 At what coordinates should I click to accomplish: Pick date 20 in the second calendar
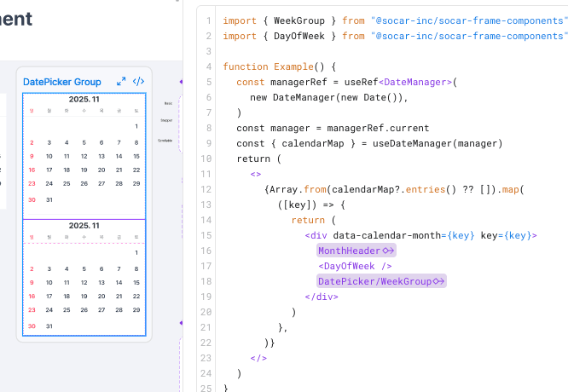(101, 296)
